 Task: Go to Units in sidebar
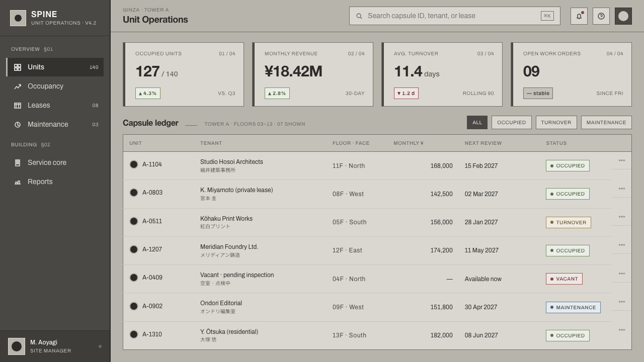click(55, 67)
